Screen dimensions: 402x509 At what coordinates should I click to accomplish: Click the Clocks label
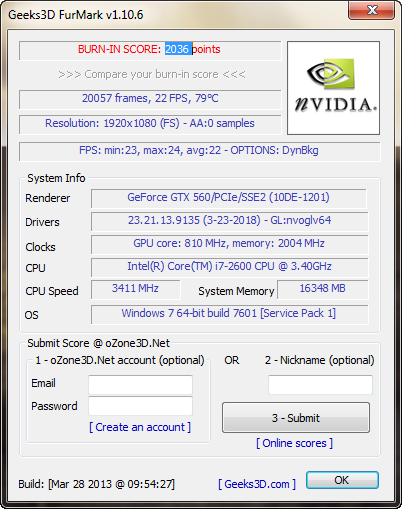coord(40,247)
